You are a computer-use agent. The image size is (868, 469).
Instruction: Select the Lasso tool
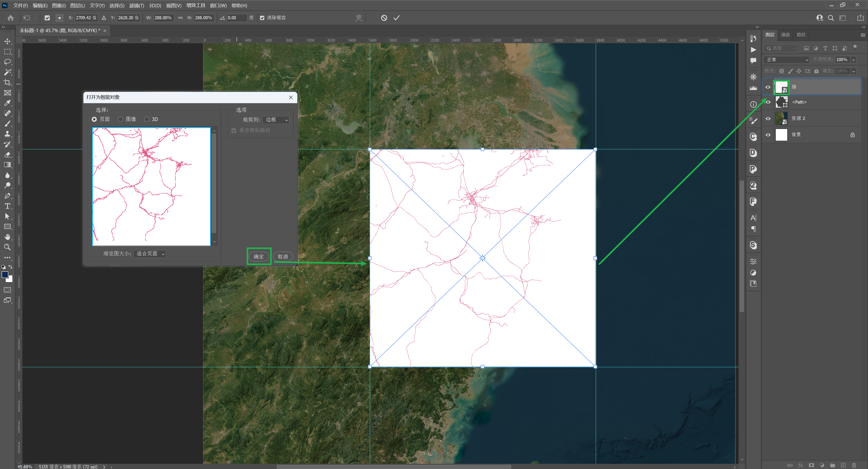pyautogui.click(x=7, y=62)
